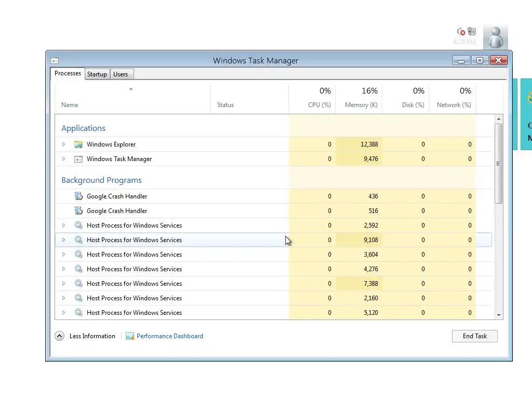
Task: Click the Less Information up-arrow circle icon
Action: [59, 336]
